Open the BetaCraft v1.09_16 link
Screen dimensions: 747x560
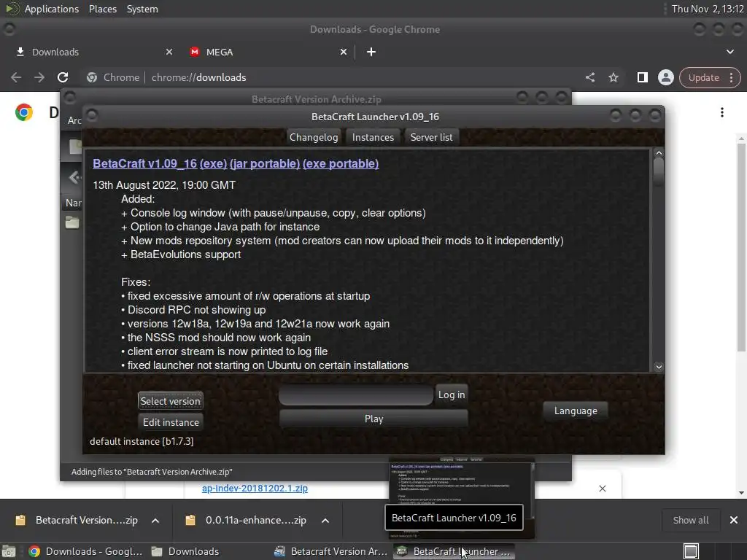pyautogui.click(x=145, y=164)
